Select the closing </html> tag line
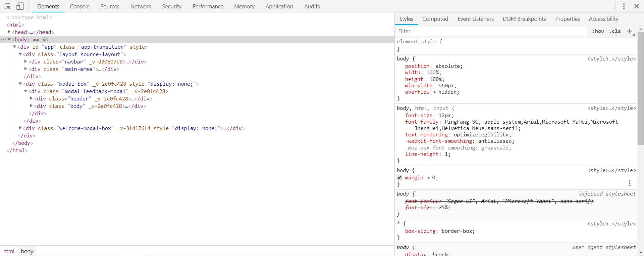The width and height of the screenshot is (644, 256). [17, 150]
